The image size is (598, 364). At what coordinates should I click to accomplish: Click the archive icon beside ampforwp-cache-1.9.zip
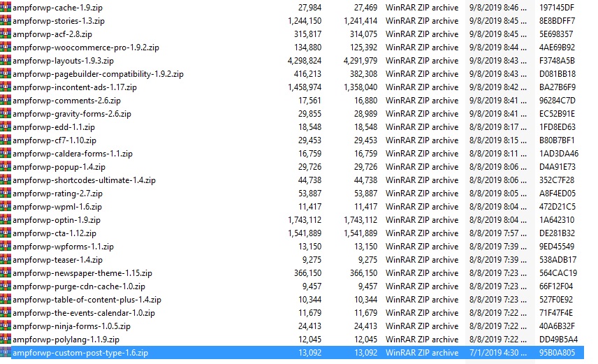6,8
